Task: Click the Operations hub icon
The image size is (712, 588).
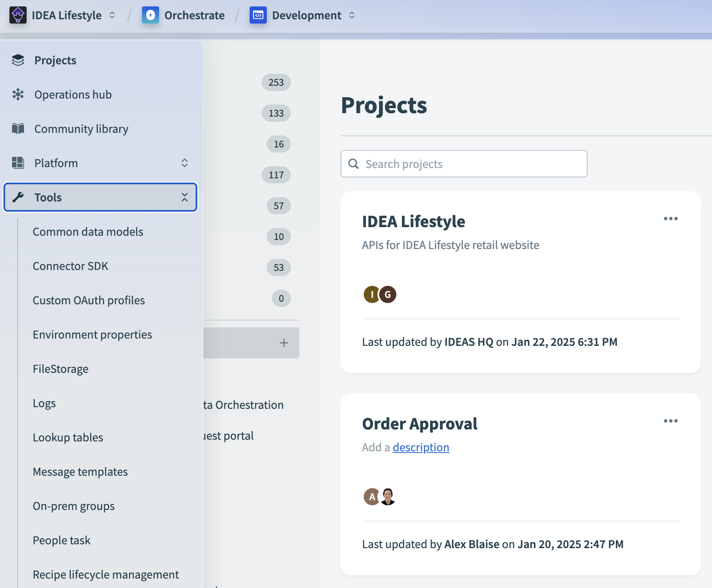Action: click(18, 95)
